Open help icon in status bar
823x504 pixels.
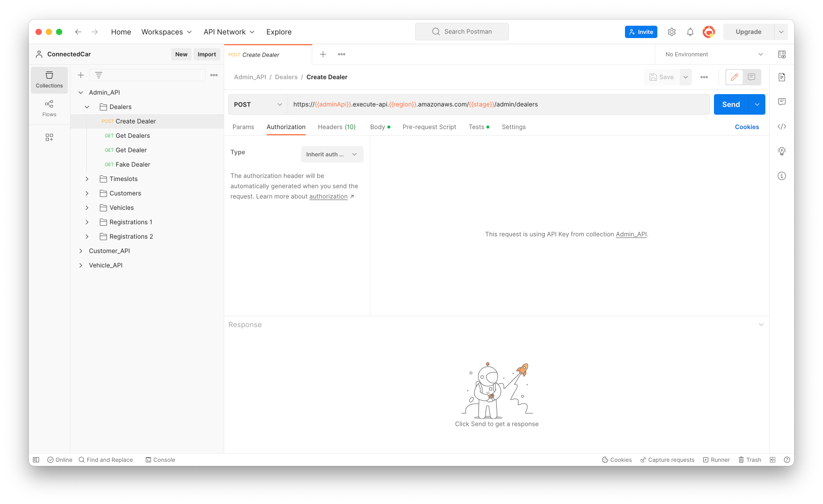tap(787, 460)
